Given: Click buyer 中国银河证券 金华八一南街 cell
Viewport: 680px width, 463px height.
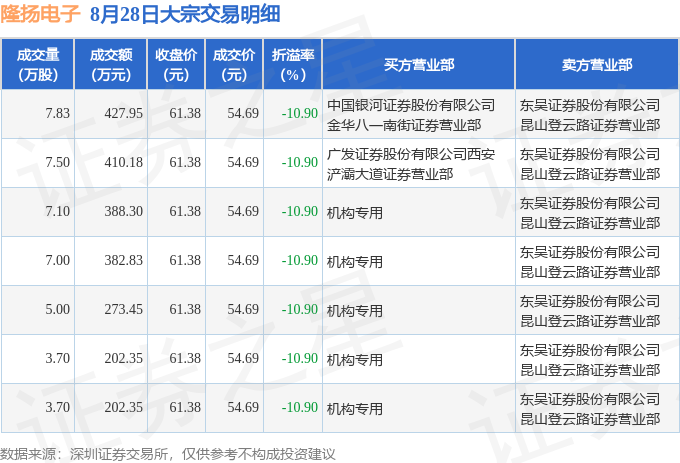Looking at the screenshot, I should point(418,115).
